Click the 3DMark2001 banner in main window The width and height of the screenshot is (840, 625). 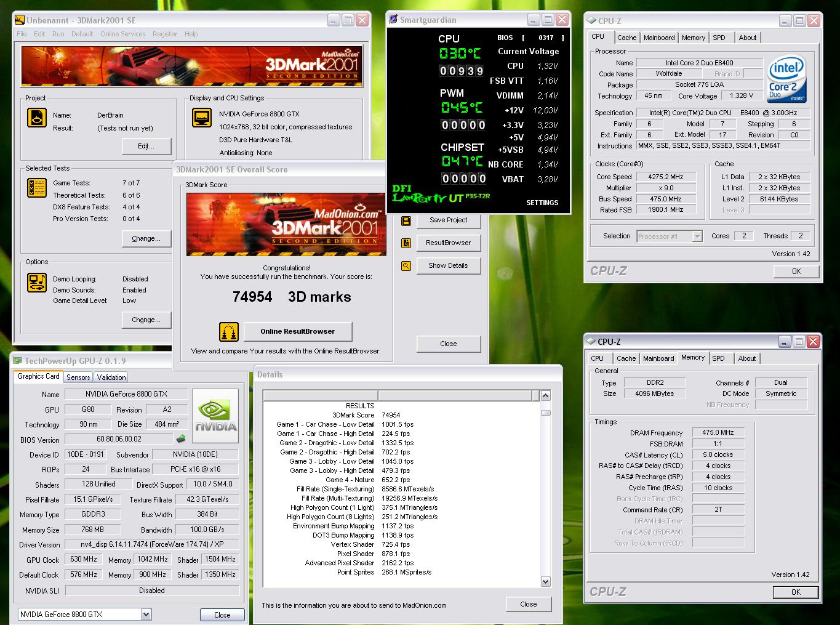[191, 66]
